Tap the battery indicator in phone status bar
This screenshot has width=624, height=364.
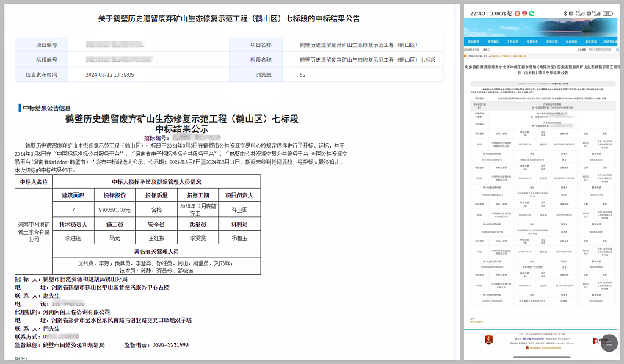[x=608, y=13]
